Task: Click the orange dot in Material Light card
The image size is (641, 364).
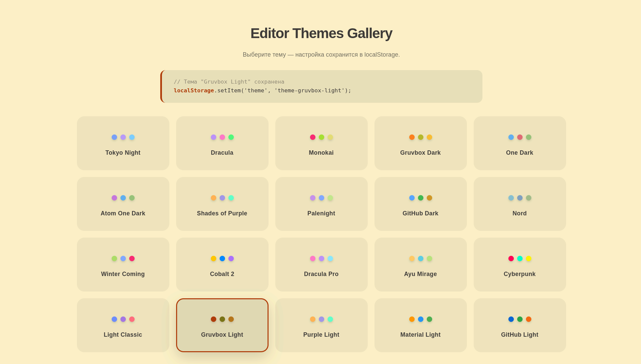Action: pyautogui.click(x=412, y=319)
